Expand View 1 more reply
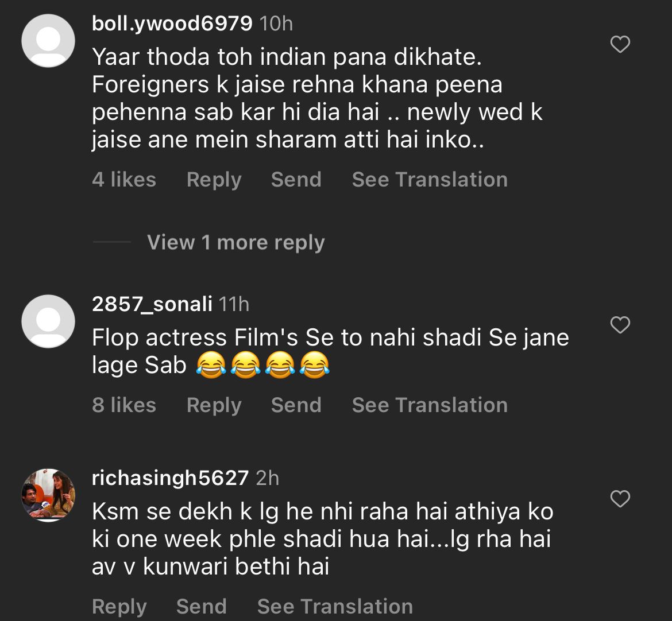This screenshot has width=672, height=621. pyautogui.click(x=235, y=243)
